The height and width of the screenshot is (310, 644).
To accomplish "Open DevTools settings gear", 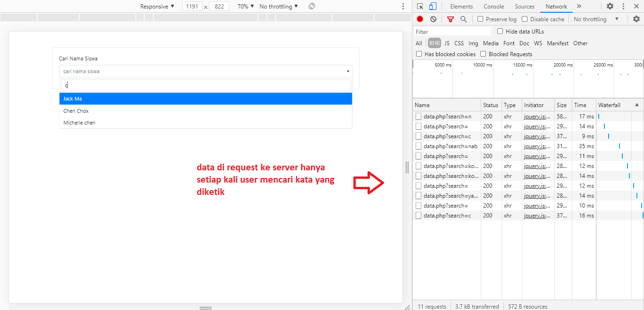I will (610, 6).
